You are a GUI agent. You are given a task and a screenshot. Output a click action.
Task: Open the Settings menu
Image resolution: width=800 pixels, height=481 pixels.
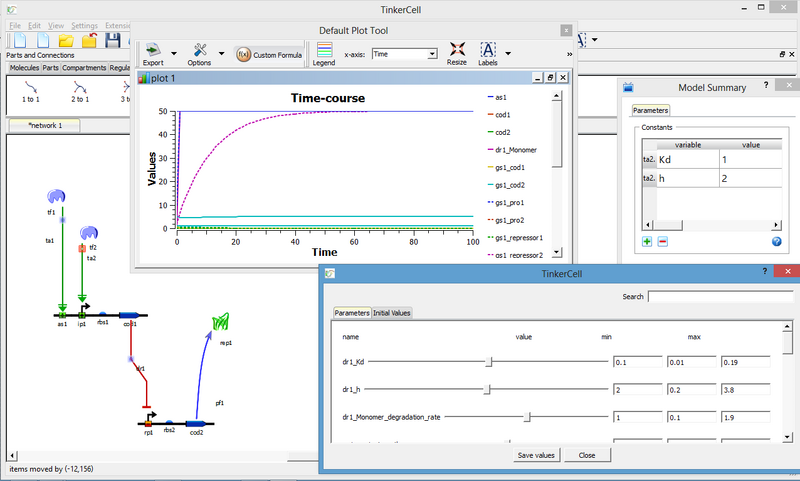85,24
